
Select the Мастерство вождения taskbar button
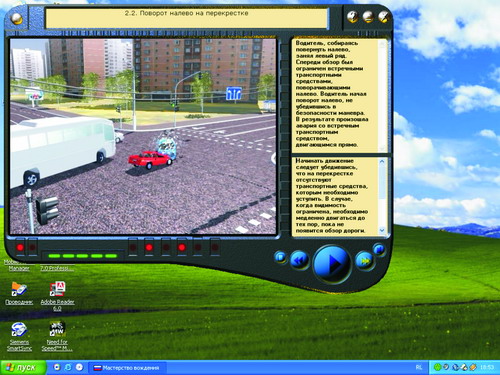click(128, 368)
